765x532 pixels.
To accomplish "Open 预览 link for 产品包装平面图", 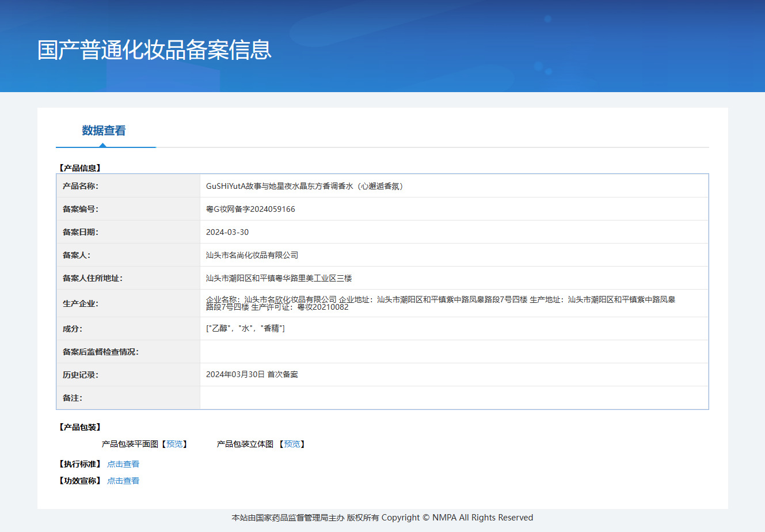I will pos(174,444).
